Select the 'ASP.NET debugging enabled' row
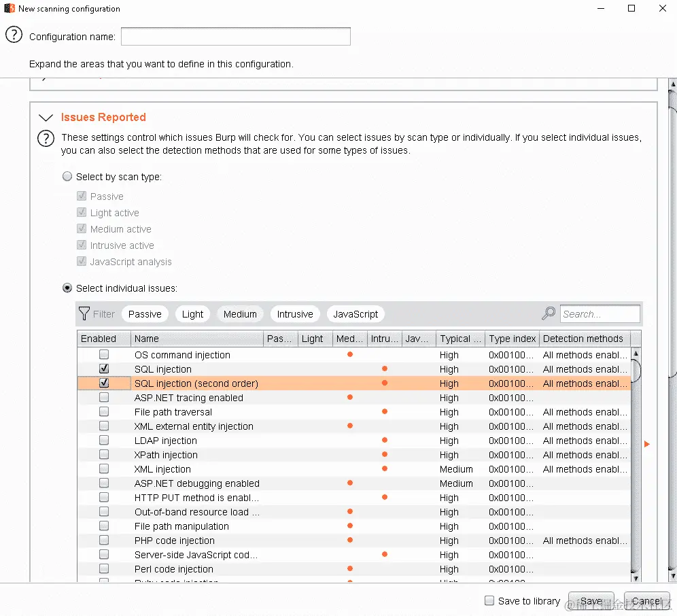Image resolution: width=677 pixels, height=616 pixels. click(x=354, y=483)
